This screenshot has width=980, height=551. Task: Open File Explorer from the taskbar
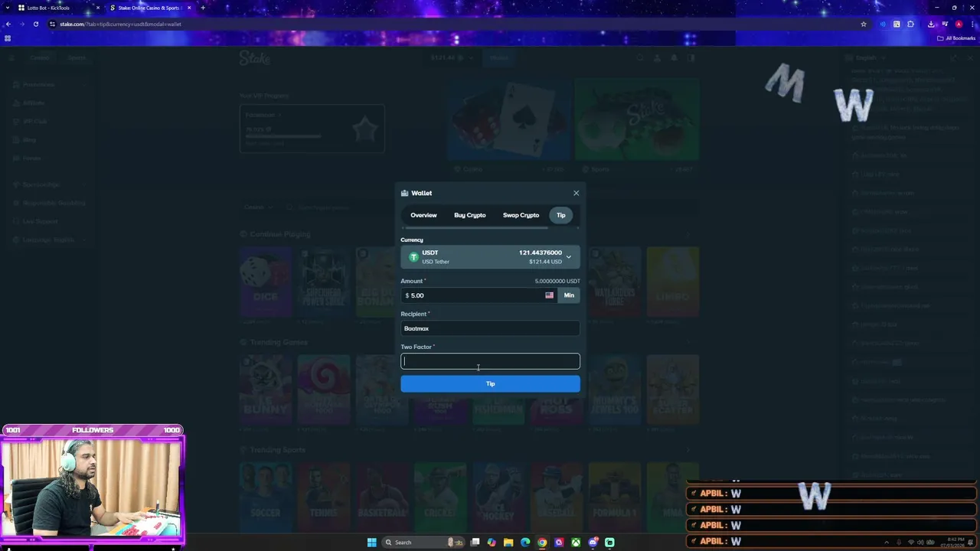[508, 543]
